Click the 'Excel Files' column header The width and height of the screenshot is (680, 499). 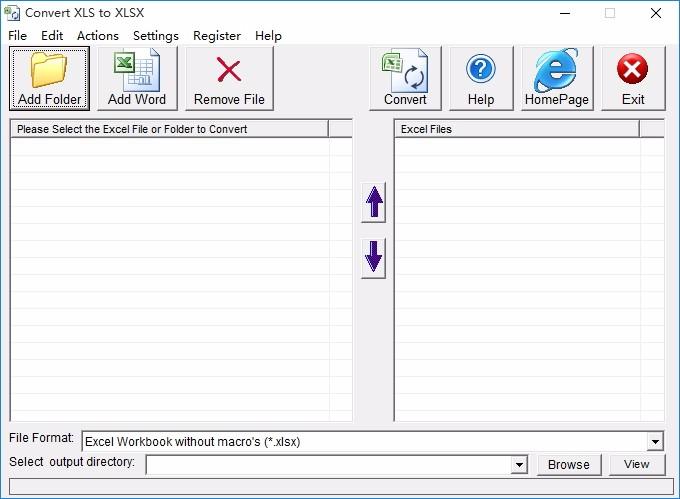point(517,129)
